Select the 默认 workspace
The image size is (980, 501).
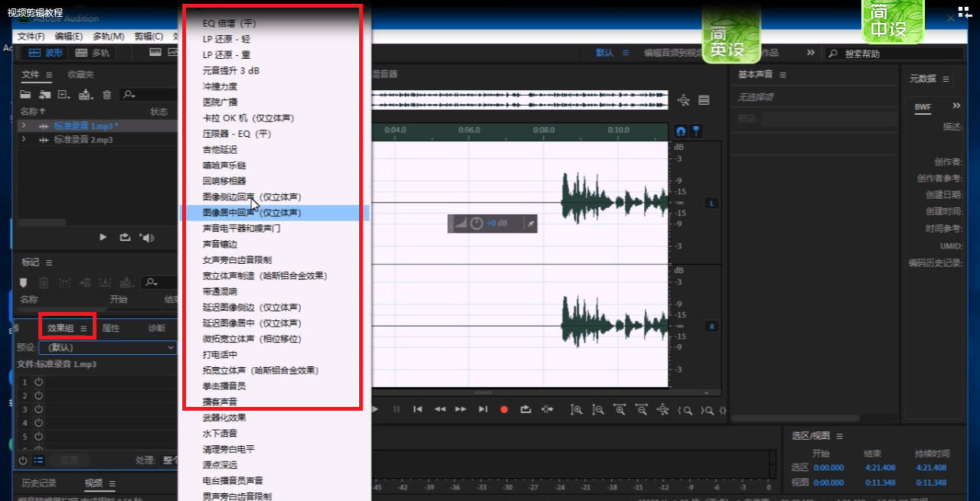(605, 53)
